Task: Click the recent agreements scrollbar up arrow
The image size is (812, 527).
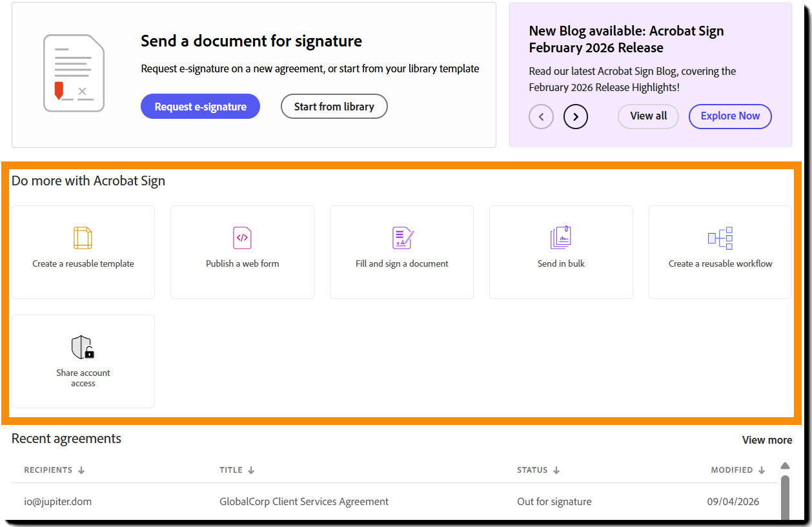Action: (x=785, y=466)
